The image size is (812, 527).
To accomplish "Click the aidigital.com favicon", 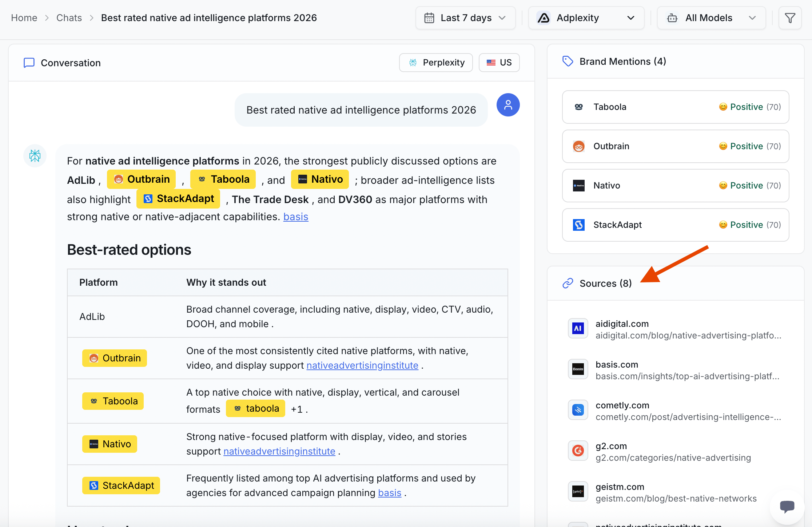I will click(578, 329).
